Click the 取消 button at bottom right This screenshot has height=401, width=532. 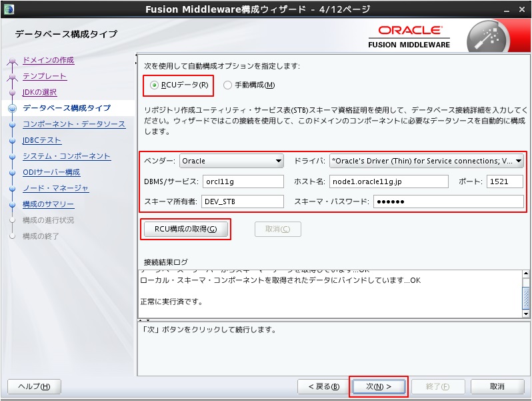pyautogui.click(x=497, y=386)
